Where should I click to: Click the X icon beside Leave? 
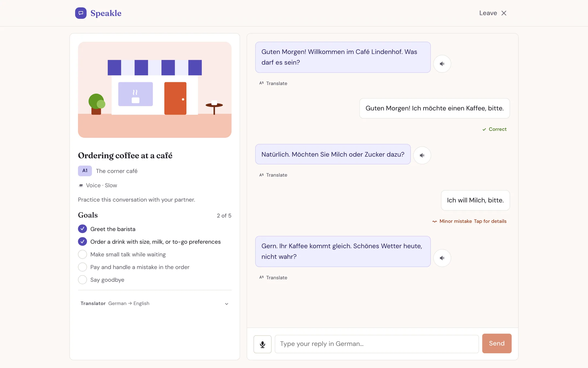[504, 13]
